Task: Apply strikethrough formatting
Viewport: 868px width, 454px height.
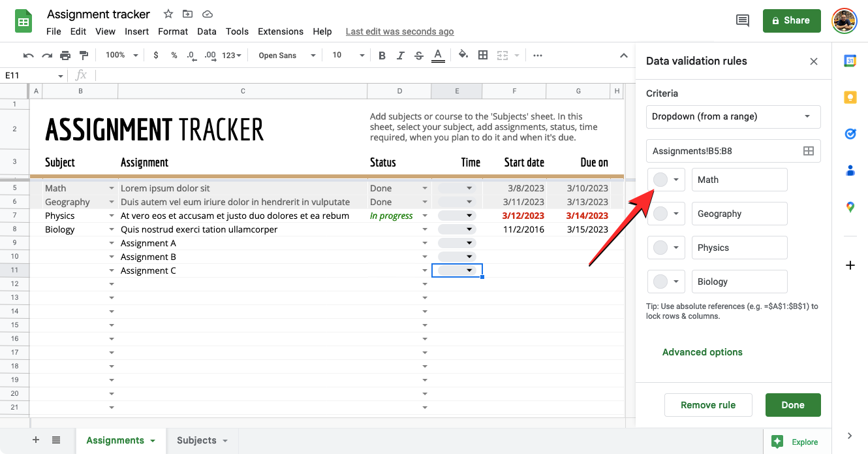Action: pyautogui.click(x=419, y=56)
